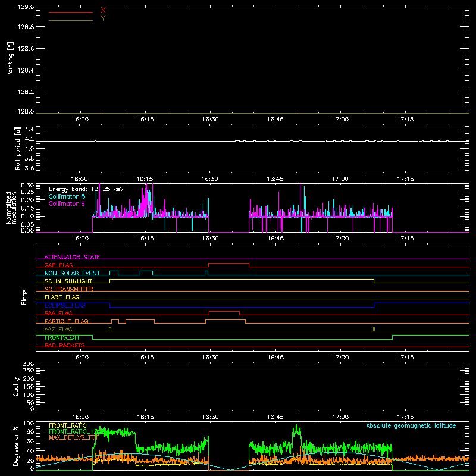This screenshot has height=476, width=476.
Task: Click the SAA_FLAG label
Action: tap(58, 313)
